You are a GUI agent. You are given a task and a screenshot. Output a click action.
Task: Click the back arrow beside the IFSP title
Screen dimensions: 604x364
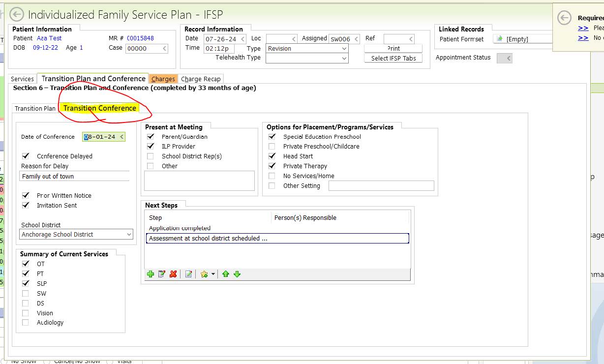point(17,15)
